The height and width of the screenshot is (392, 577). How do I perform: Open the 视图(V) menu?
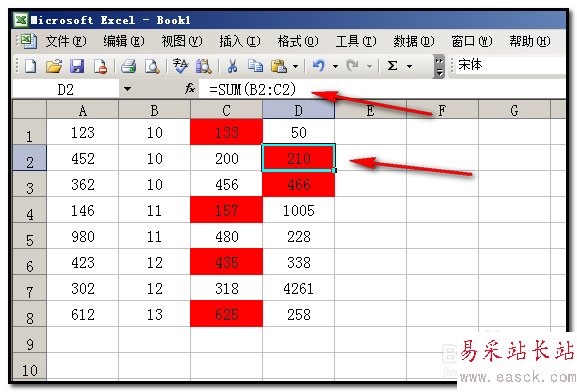182,41
